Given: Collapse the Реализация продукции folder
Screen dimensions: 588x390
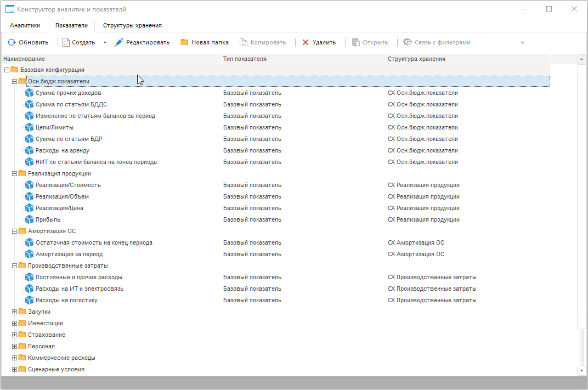Looking at the screenshot, I should tap(15, 173).
